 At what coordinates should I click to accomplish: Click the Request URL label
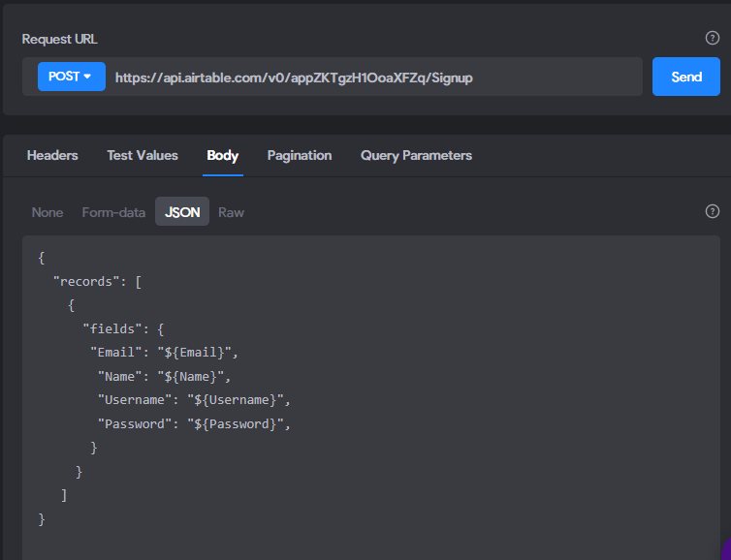click(60, 39)
